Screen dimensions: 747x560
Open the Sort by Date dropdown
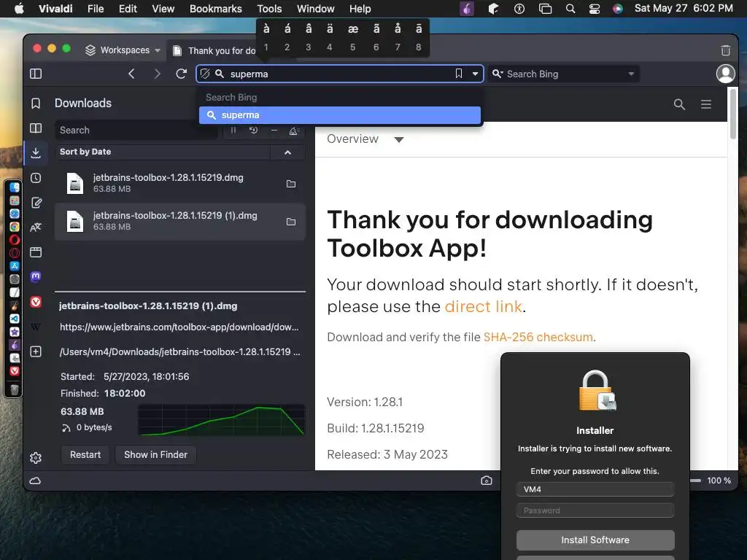(162, 152)
